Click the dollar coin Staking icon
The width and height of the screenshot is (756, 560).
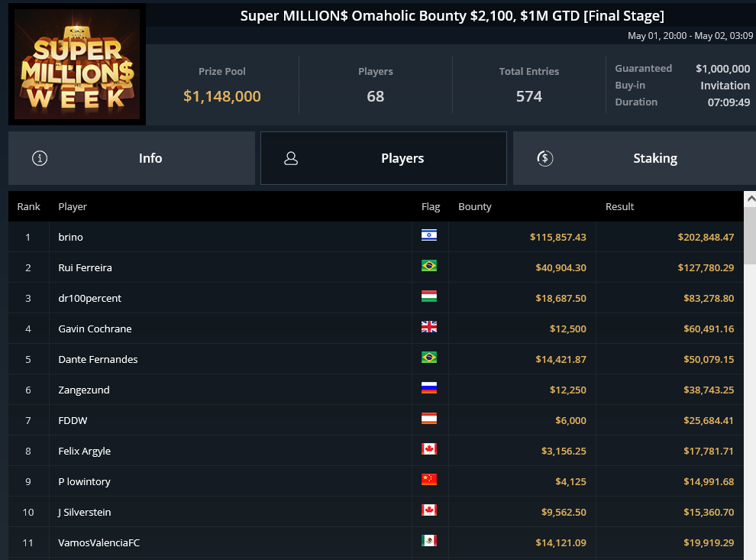pos(544,158)
